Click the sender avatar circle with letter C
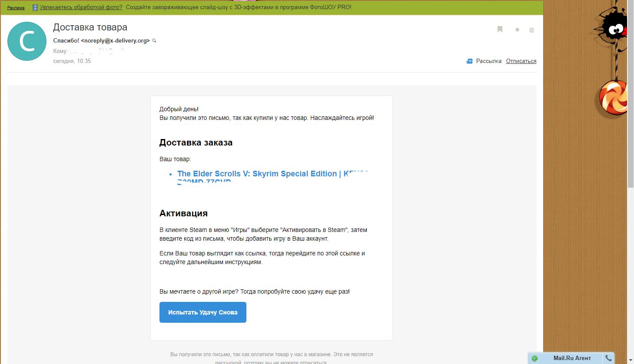634x364 pixels. coord(27,41)
